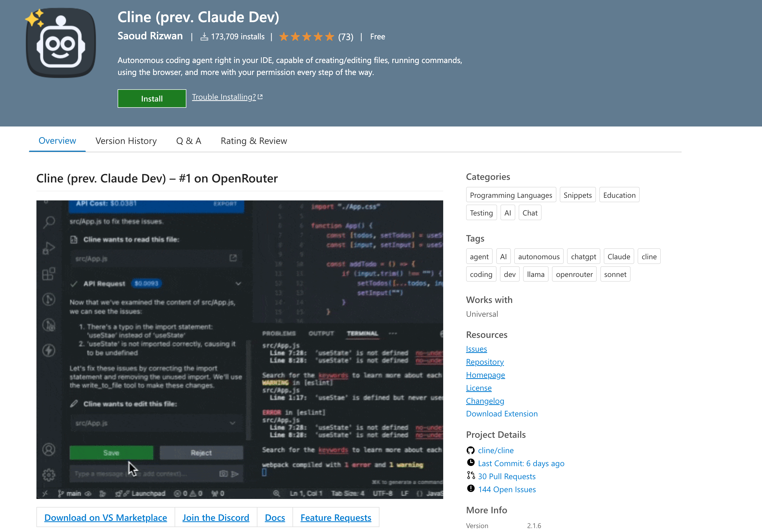Go to the Rating & Review tab
The height and width of the screenshot is (532, 762).
coord(253,141)
